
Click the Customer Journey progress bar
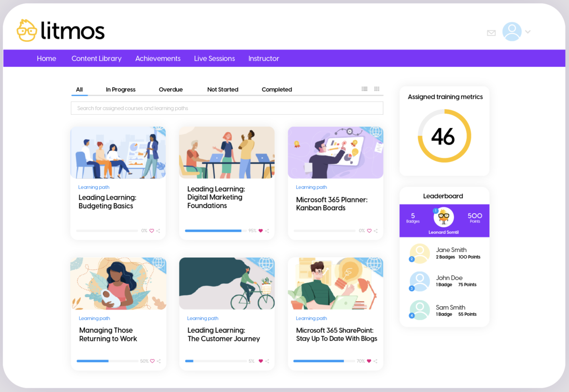(x=217, y=361)
